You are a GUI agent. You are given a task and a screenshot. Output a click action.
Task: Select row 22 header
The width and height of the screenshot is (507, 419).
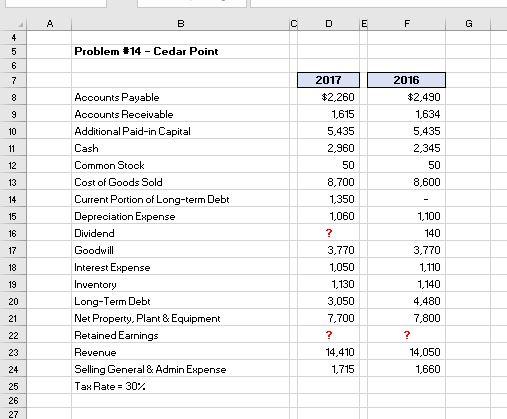point(13,335)
